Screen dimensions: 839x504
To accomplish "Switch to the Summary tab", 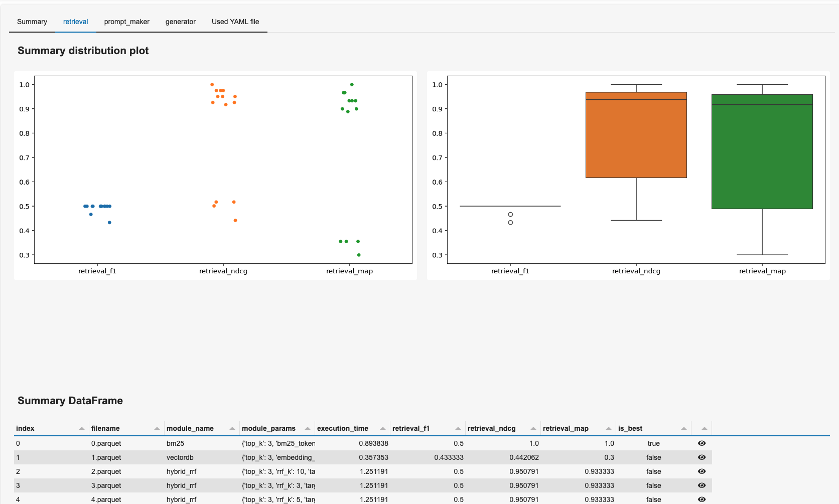I will coord(32,22).
